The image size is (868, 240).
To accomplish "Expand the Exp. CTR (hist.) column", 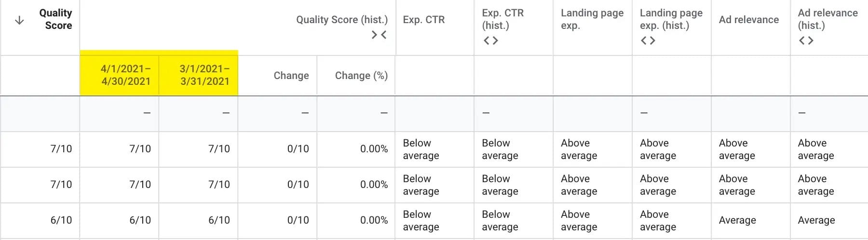I will [x=490, y=41].
